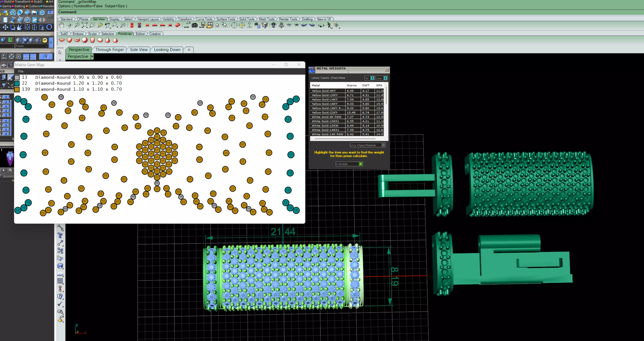The width and height of the screenshot is (644, 341).
Task: Click the torus primitive icon
Action: (x=77, y=40)
